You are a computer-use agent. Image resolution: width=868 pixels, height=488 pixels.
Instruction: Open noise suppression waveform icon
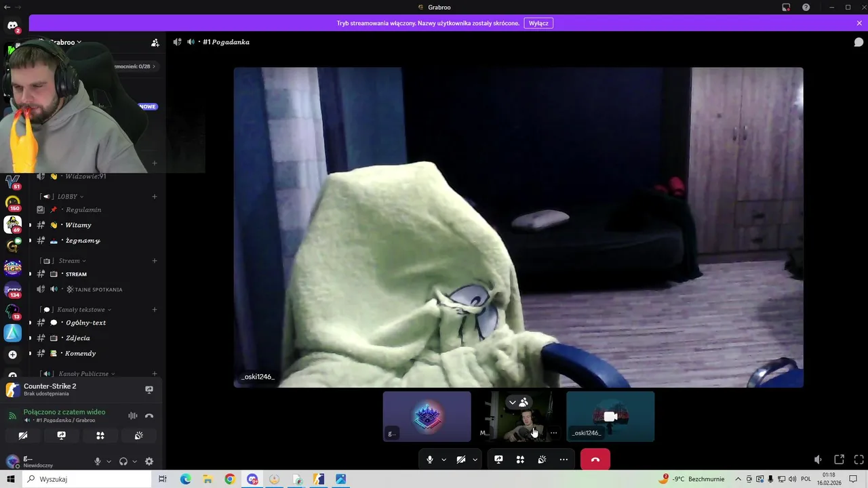click(133, 415)
